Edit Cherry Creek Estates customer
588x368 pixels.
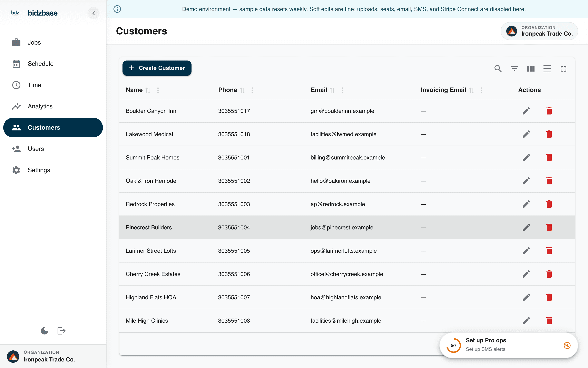(x=526, y=274)
